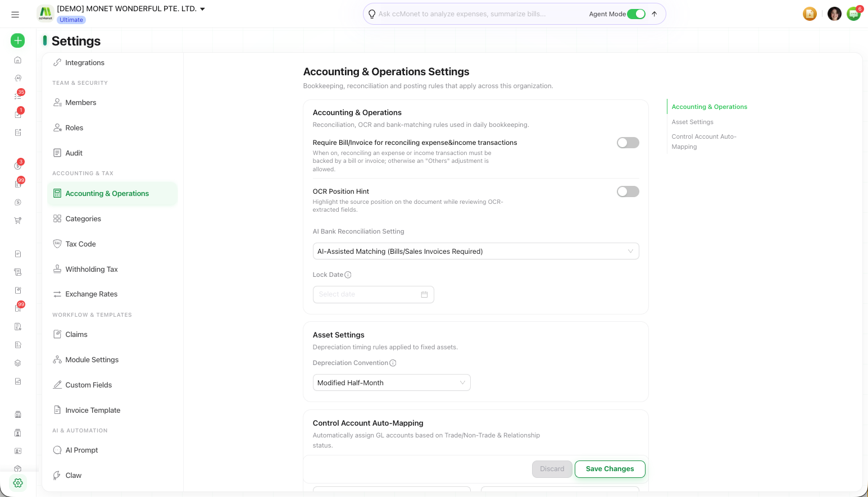This screenshot has width=868, height=497.
Task: Go to Members settings
Action: (112, 102)
